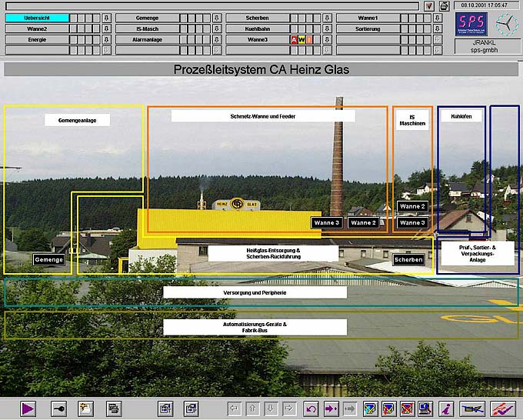This screenshot has width=523, height=420.
Task: Open the Schmelz-Wanne und Feeder area
Action: coord(262,116)
